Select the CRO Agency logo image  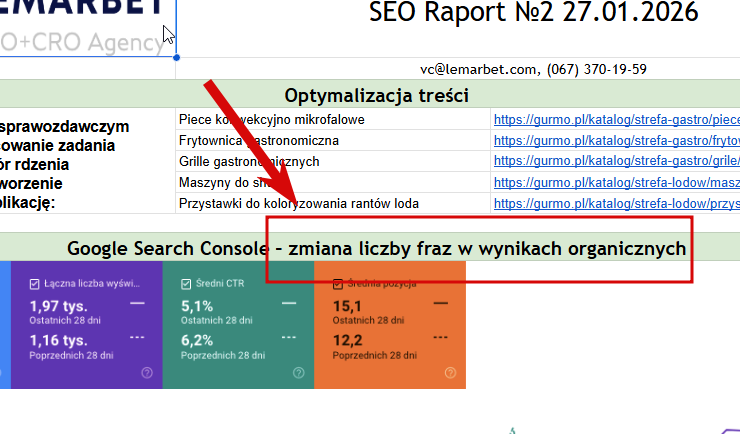pos(88,28)
